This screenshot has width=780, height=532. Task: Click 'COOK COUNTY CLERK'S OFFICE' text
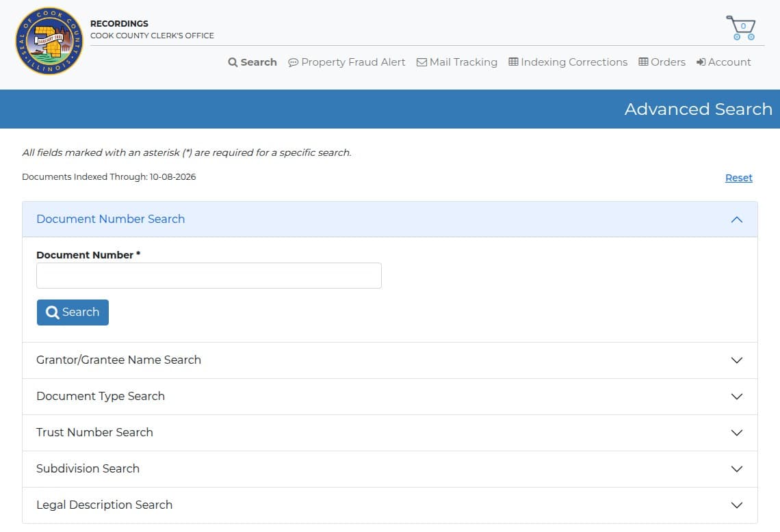pos(152,36)
